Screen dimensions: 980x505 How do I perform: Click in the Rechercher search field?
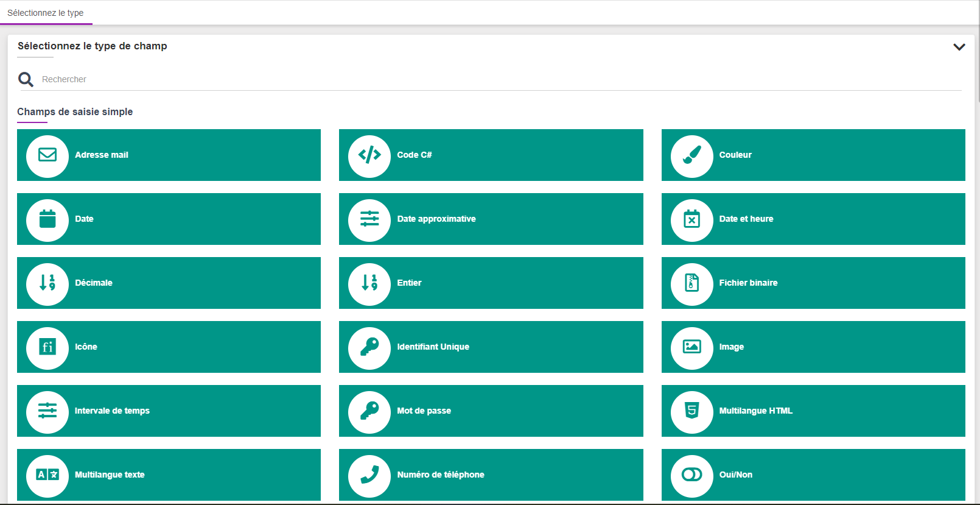coord(487,80)
